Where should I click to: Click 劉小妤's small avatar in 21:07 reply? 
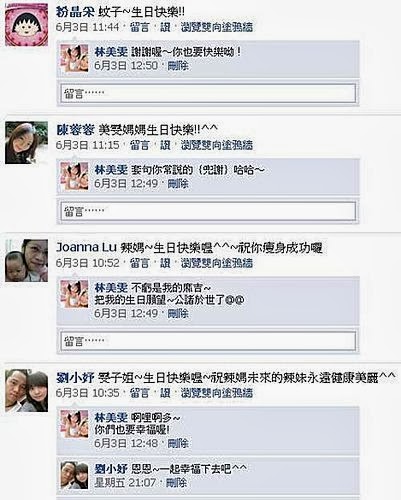pyautogui.click(x=75, y=475)
